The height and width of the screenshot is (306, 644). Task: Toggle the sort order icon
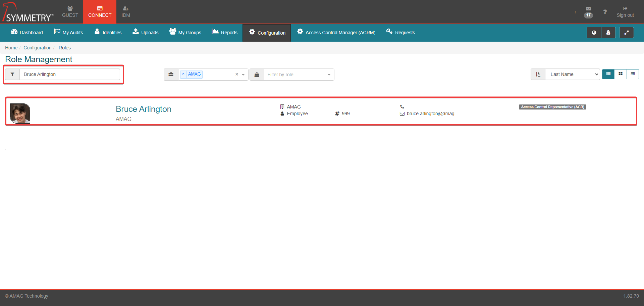[538, 74]
